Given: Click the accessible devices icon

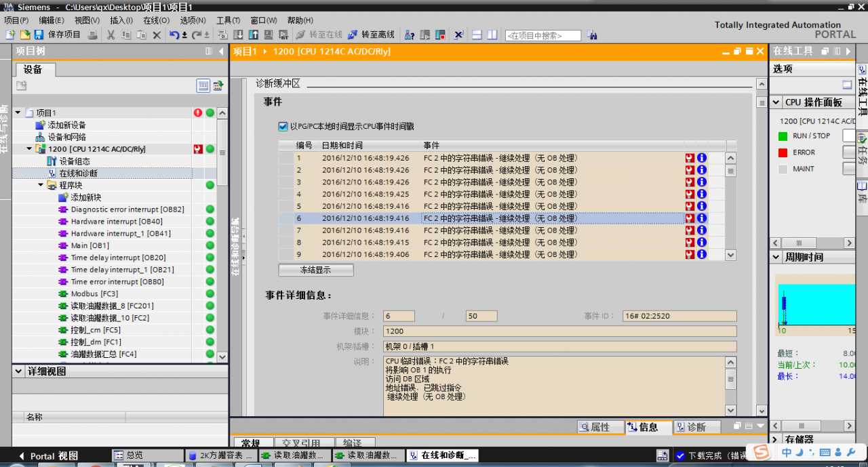Looking at the screenshot, I should pyautogui.click(x=410, y=35).
